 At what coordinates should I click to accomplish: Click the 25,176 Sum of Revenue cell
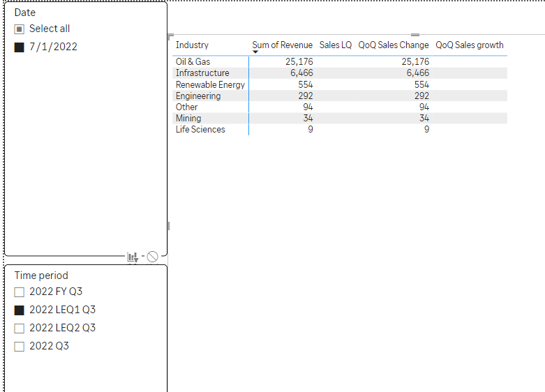click(299, 62)
